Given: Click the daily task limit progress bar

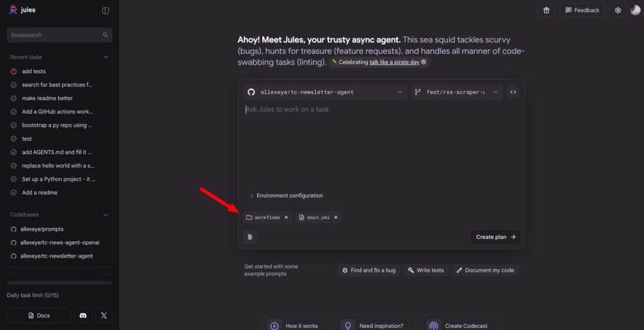Looking at the screenshot, I should (x=59, y=283).
